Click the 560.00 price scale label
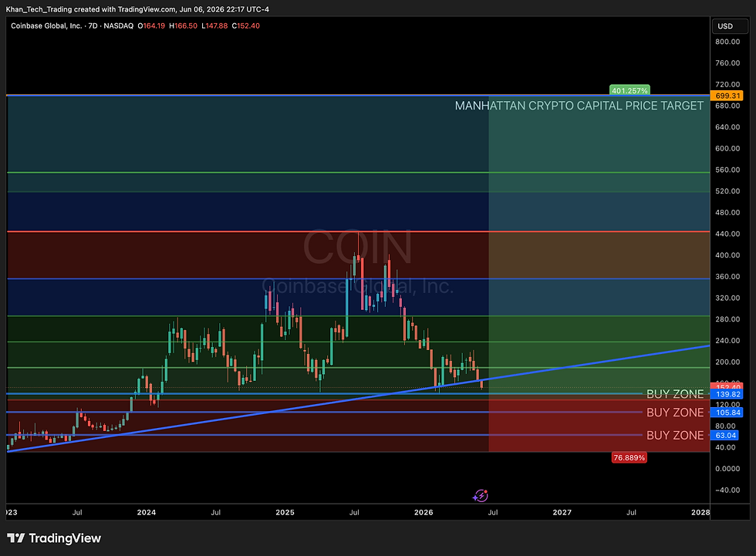 pos(727,170)
